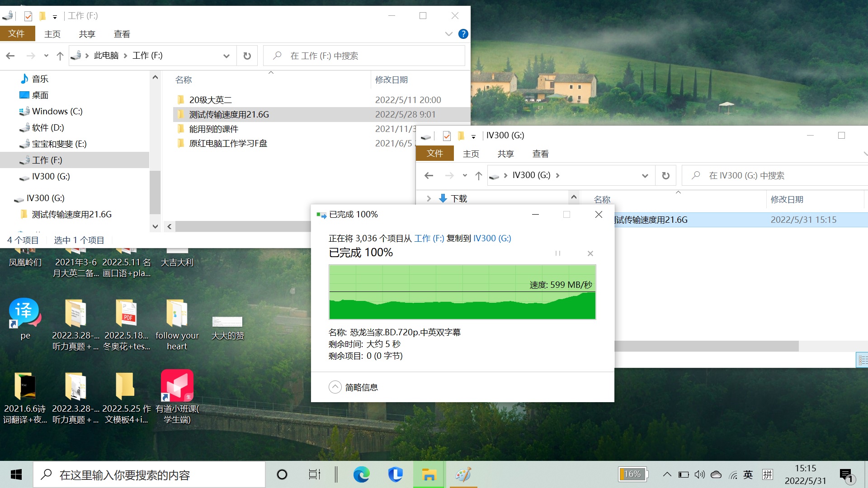Viewport: 868px width, 488px height.
Task: Pause the file copy operation
Action: 558,253
